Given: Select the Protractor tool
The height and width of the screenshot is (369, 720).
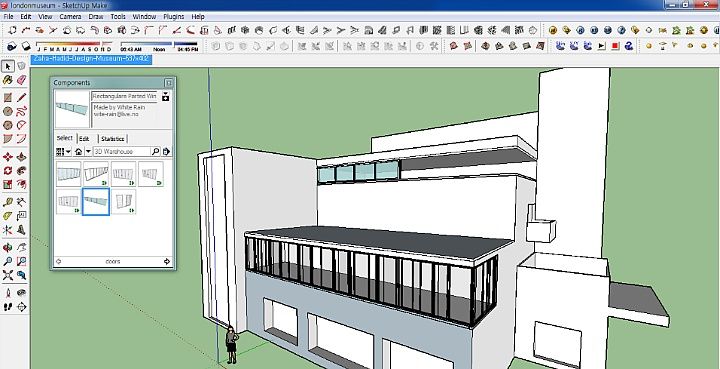Looking at the screenshot, I should 8,216.
